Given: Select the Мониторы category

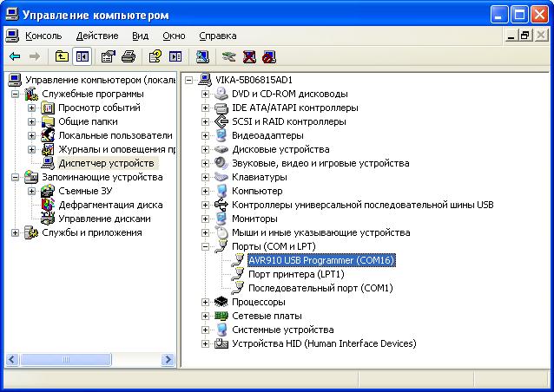Looking at the screenshot, I should click(x=254, y=219).
